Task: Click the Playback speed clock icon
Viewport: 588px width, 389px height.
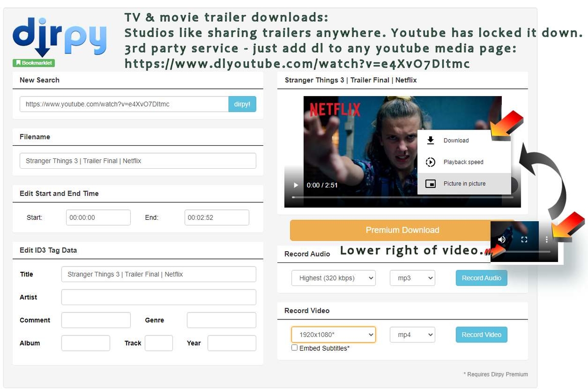Action: 430,162
